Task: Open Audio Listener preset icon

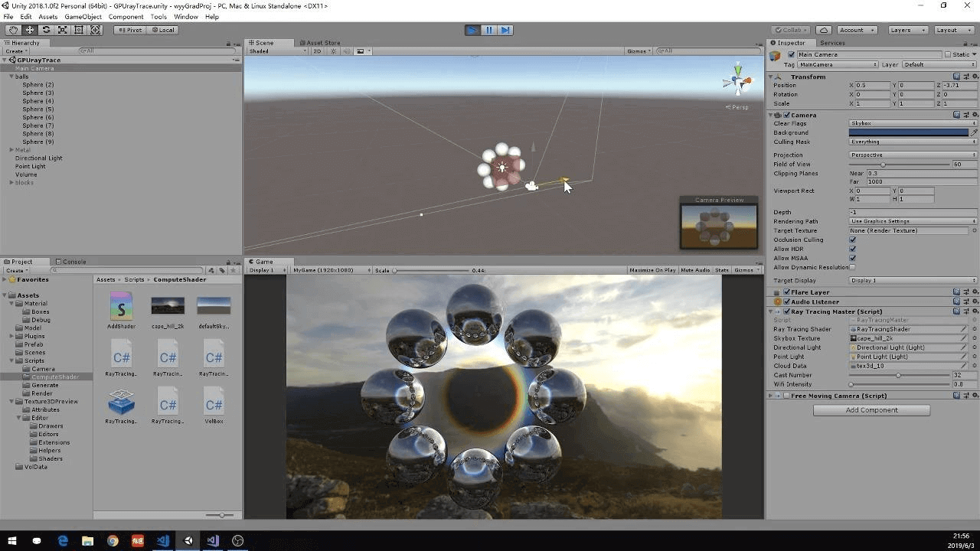Action: point(965,302)
